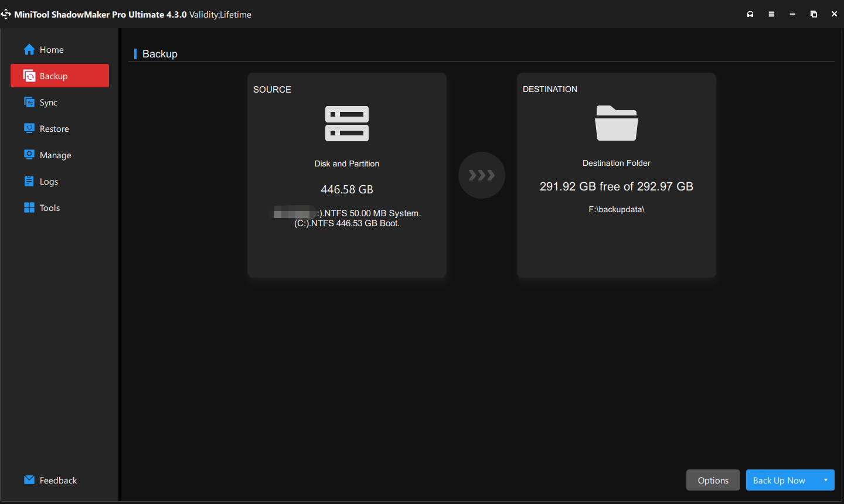Restore down the ShadowMaker window

pos(814,14)
